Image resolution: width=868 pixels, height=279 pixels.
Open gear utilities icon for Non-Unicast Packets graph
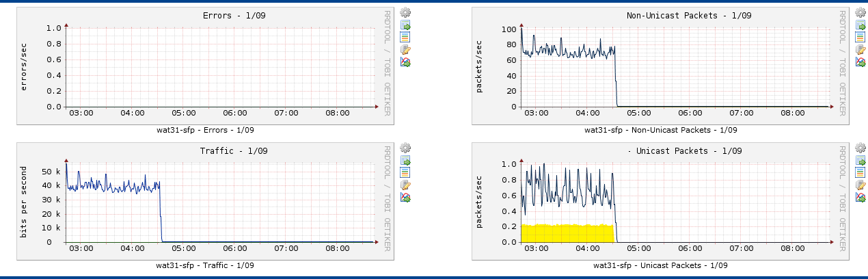tap(860, 12)
